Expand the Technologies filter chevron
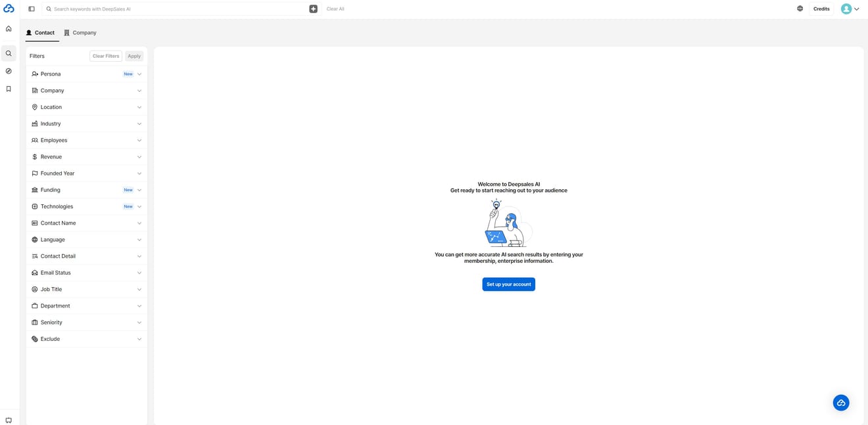 (x=139, y=206)
